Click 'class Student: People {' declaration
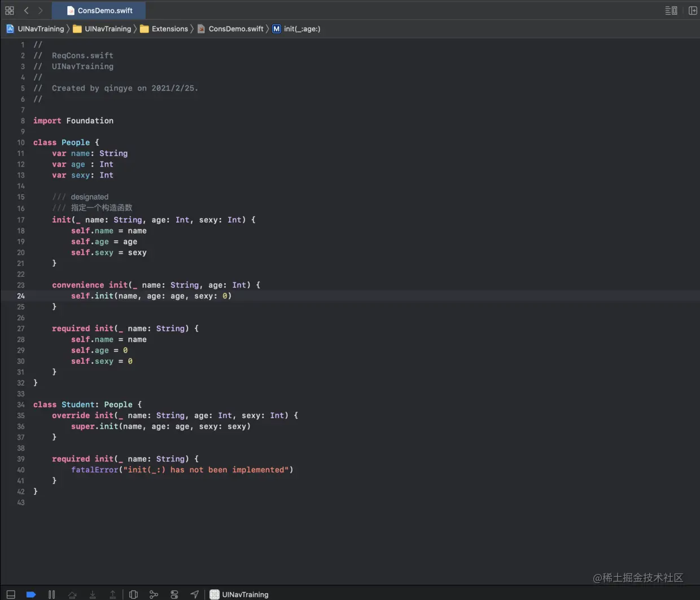The width and height of the screenshot is (700, 600). (x=88, y=405)
